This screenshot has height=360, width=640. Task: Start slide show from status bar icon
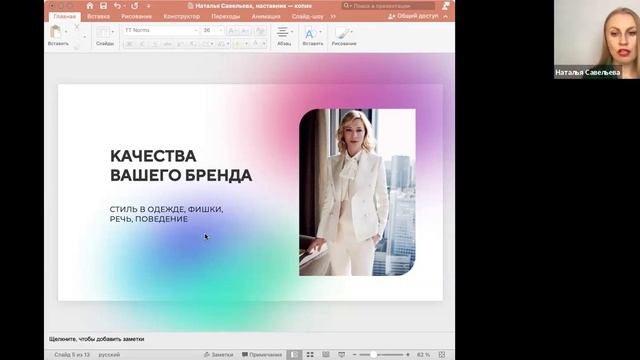click(x=342, y=355)
